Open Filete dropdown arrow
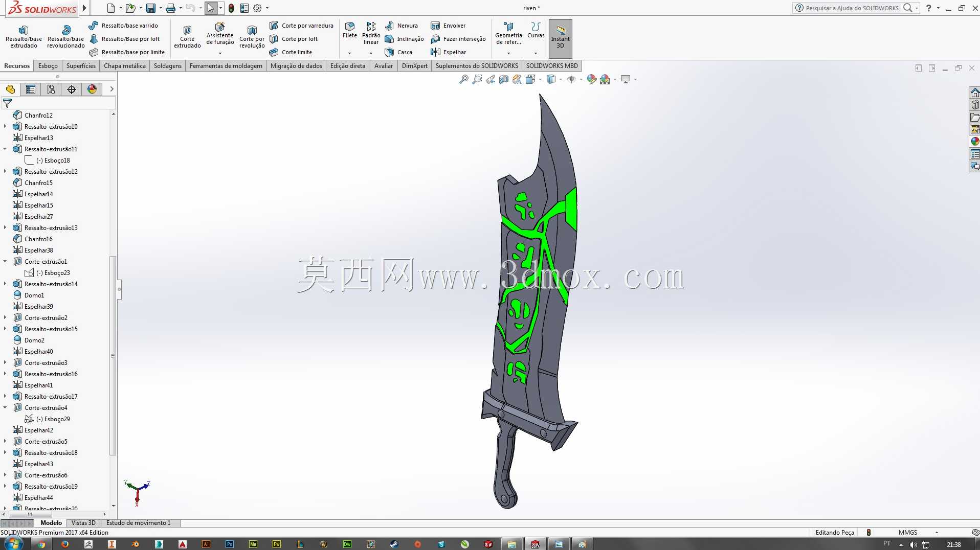Image resolution: width=980 pixels, height=550 pixels. [350, 53]
